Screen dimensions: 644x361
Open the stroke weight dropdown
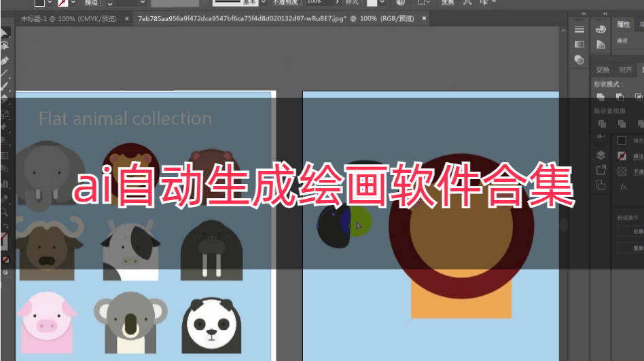[x=143, y=3]
